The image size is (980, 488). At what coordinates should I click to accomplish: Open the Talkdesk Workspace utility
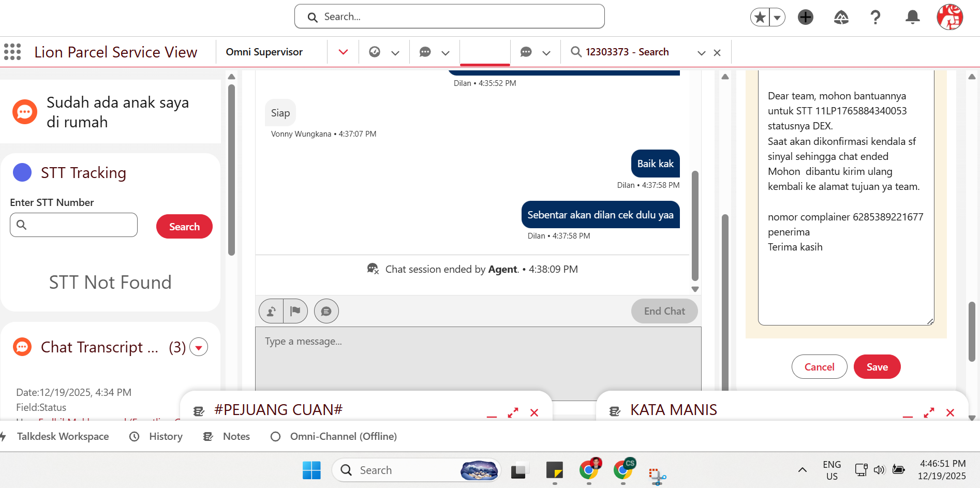pyautogui.click(x=55, y=436)
